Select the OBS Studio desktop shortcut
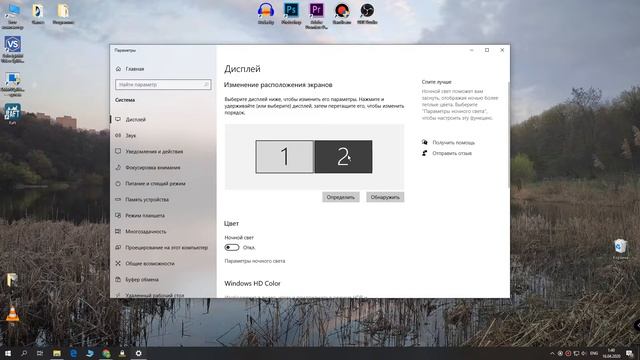 pos(367,13)
